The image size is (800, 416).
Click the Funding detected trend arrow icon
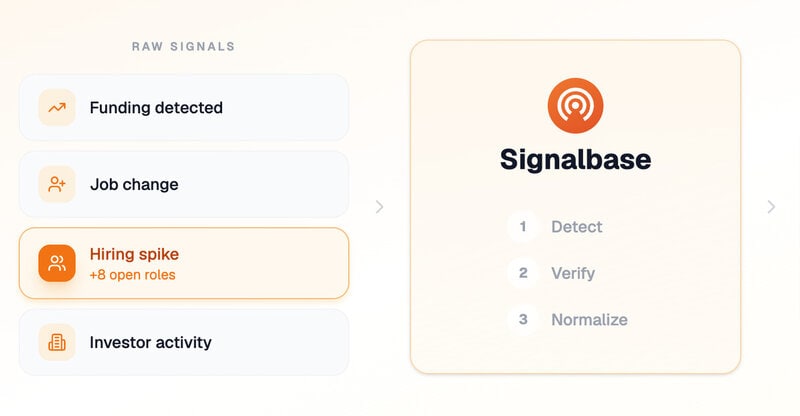tap(57, 108)
